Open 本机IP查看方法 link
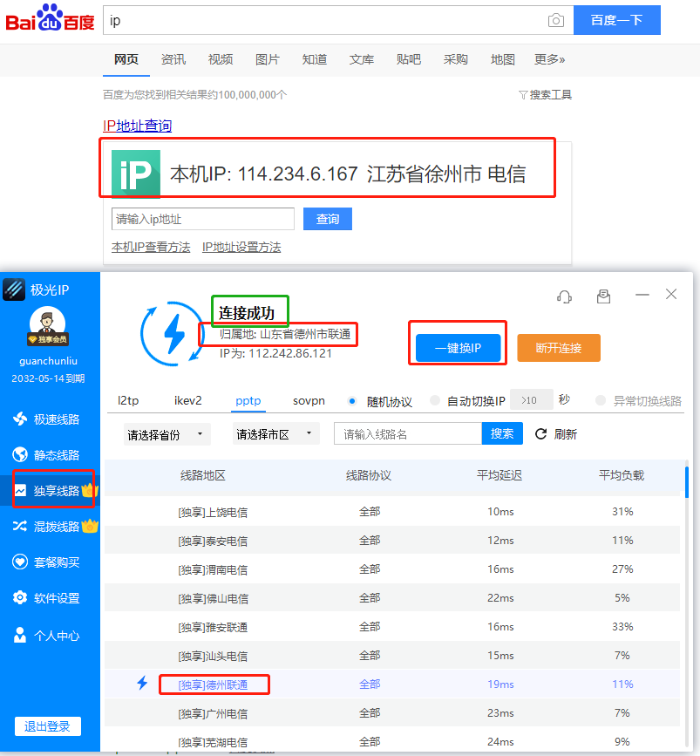This screenshot has width=700, height=756. click(151, 247)
